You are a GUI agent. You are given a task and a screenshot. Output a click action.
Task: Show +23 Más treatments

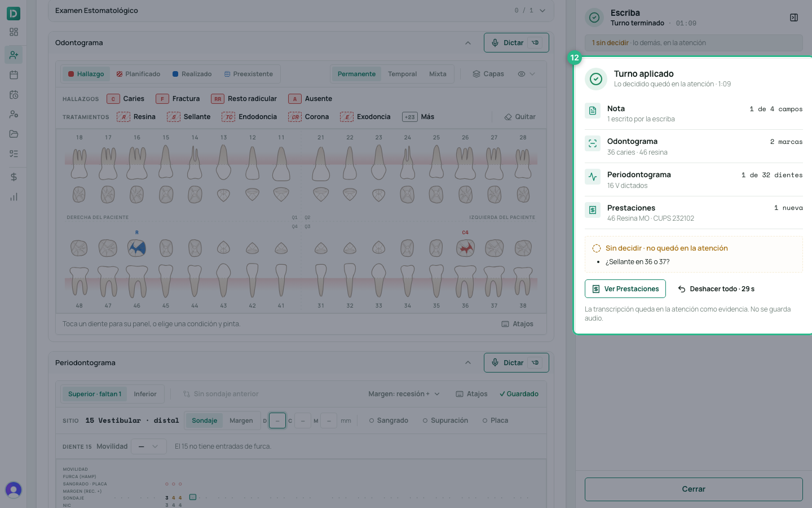coord(418,117)
